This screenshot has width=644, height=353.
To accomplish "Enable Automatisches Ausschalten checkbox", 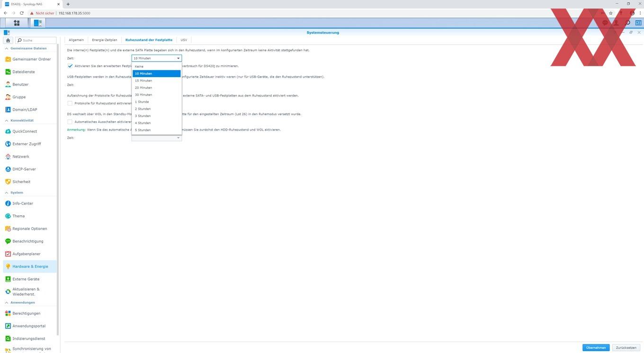I will click(x=70, y=122).
